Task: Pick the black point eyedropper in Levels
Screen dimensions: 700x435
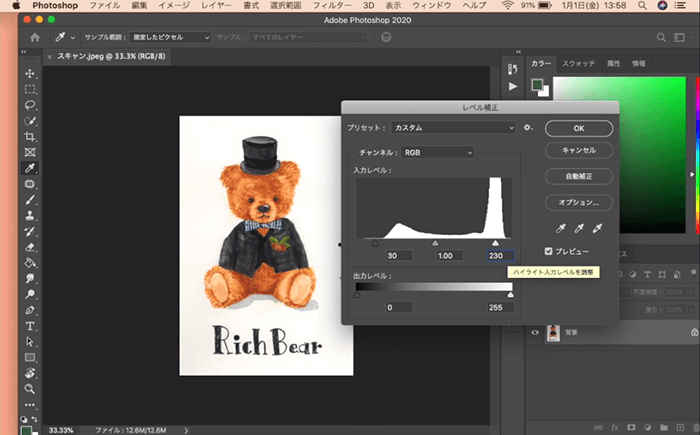Action: pos(561,229)
